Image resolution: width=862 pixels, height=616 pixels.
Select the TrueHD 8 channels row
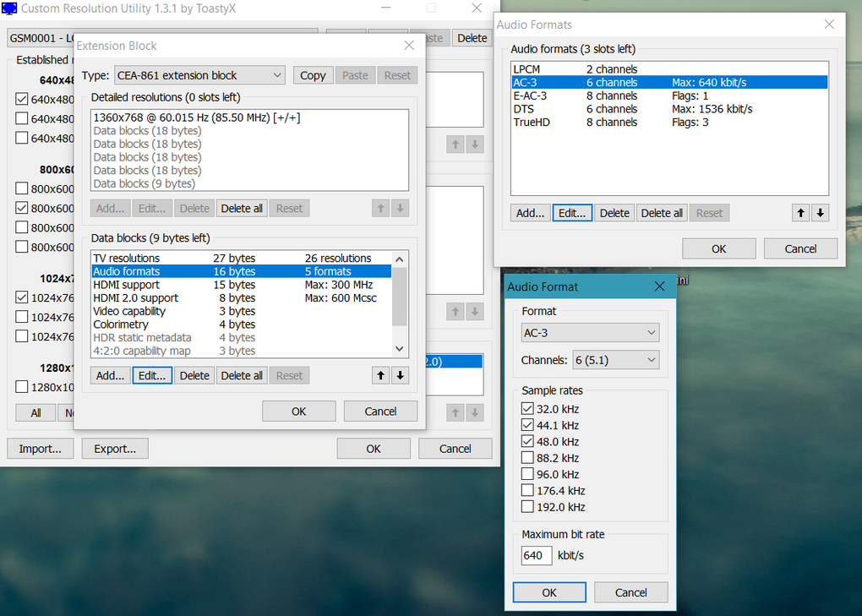pos(669,122)
